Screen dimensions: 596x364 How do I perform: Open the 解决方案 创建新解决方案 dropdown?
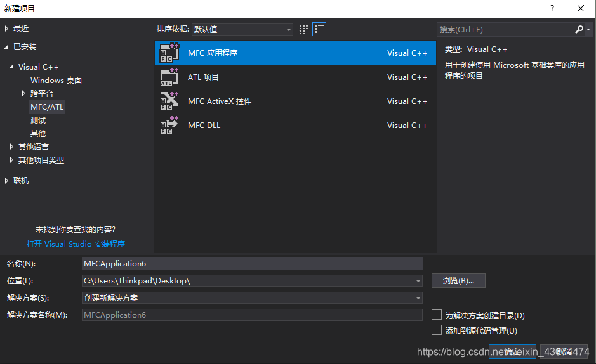pyautogui.click(x=252, y=298)
